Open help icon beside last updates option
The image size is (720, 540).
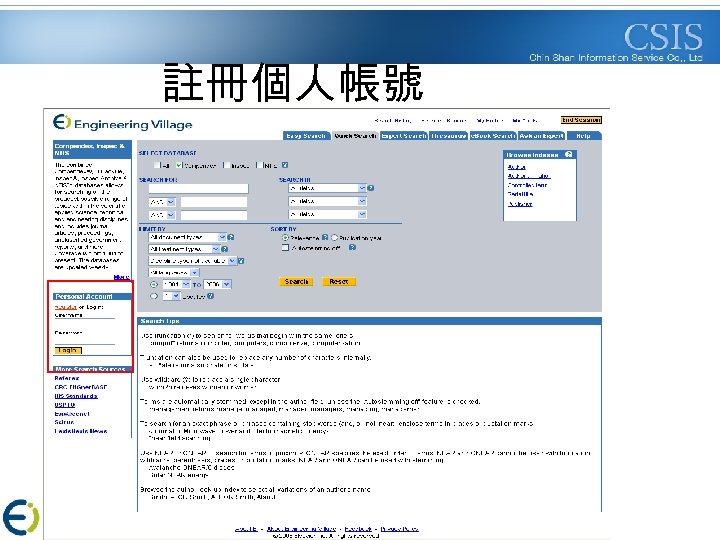[211, 296]
